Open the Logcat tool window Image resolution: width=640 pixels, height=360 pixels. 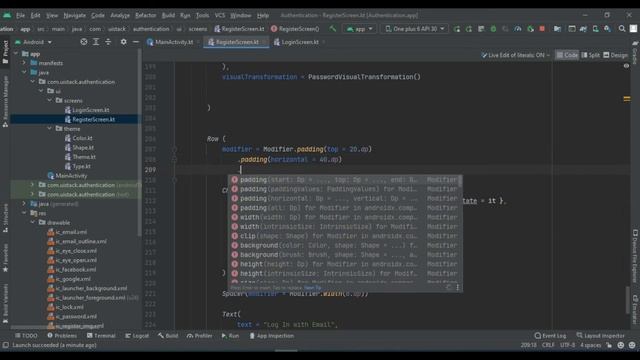pyautogui.click(x=137, y=336)
